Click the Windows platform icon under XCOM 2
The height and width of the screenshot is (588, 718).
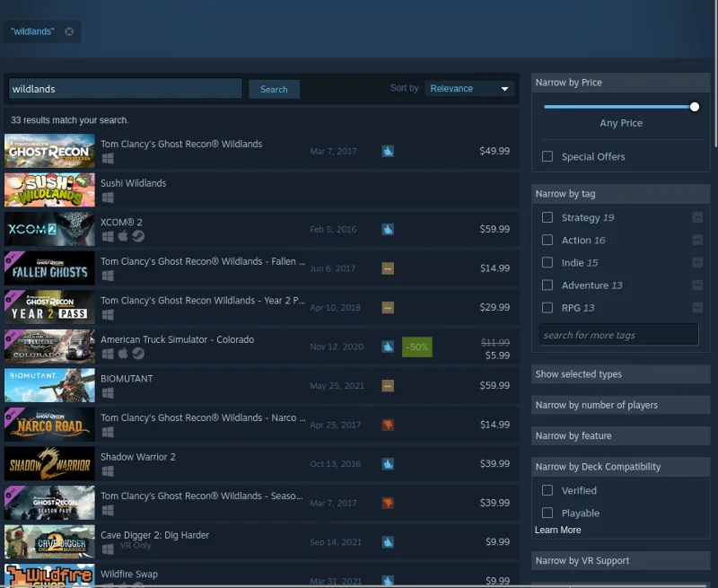108,236
